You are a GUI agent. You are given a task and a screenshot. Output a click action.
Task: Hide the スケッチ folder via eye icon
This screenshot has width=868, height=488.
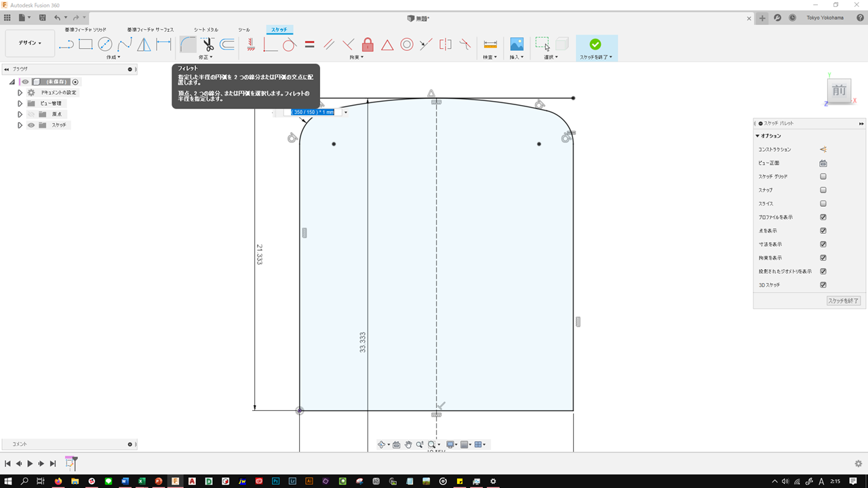(x=31, y=125)
